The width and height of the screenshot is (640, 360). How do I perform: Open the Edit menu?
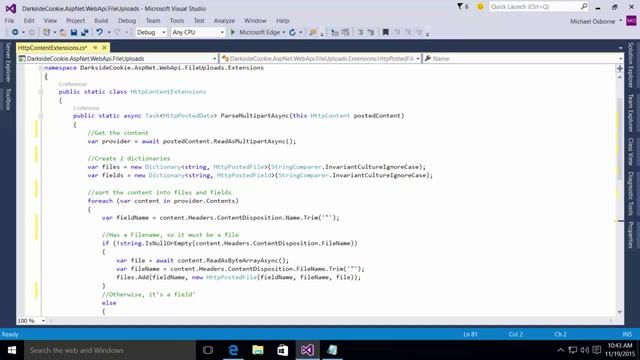pos(29,20)
